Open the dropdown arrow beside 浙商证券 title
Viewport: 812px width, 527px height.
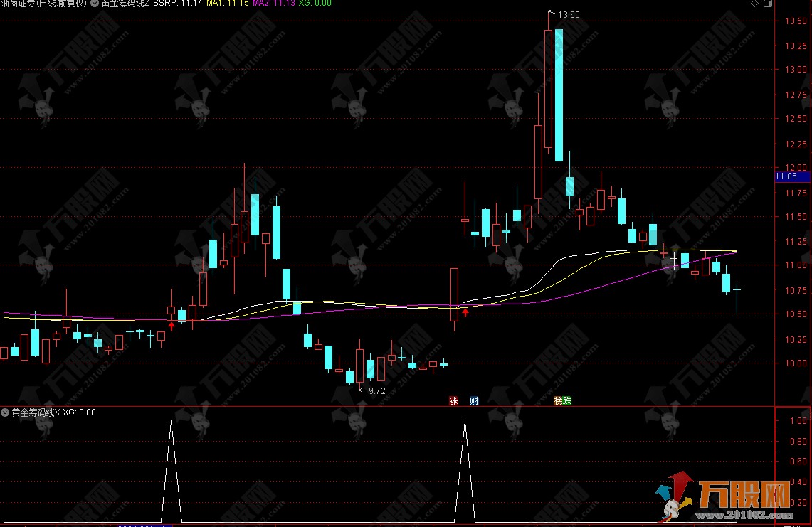click(x=95, y=3)
